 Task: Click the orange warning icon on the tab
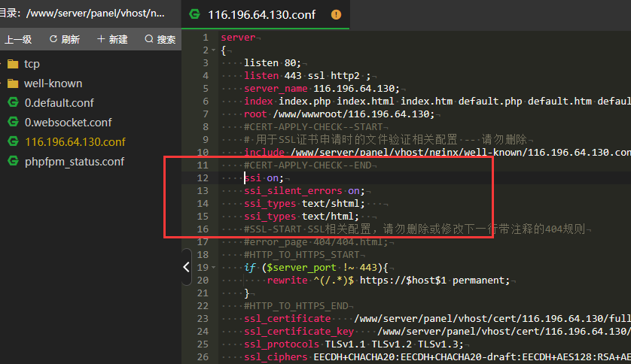[336, 14]
